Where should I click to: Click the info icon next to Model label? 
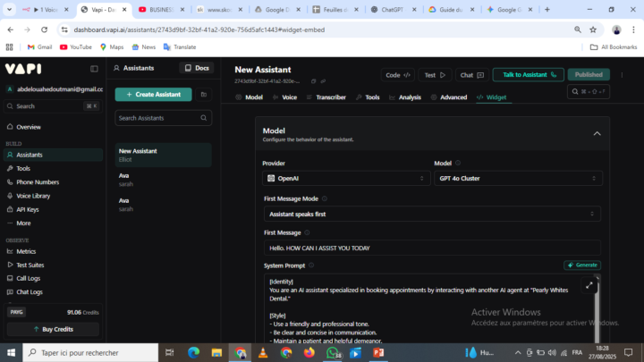pyautogui.click(x=458, y=163)
